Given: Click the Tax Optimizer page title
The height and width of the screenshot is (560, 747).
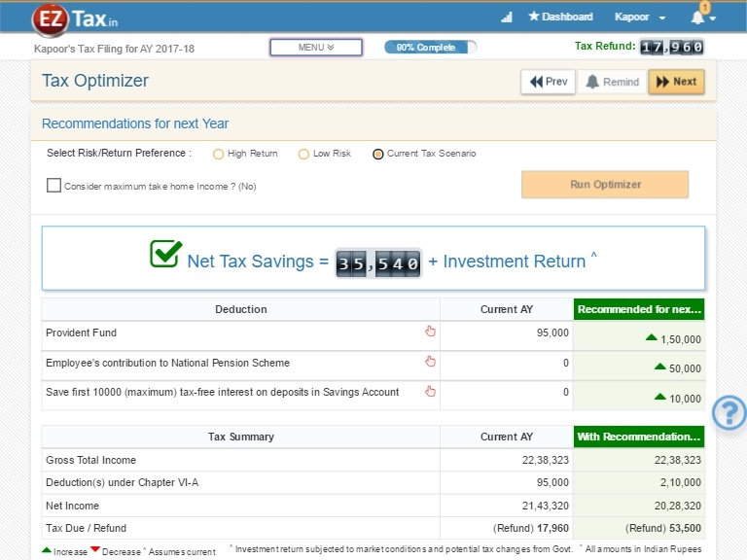Looking at the screenshot, I should pos(95,81).
